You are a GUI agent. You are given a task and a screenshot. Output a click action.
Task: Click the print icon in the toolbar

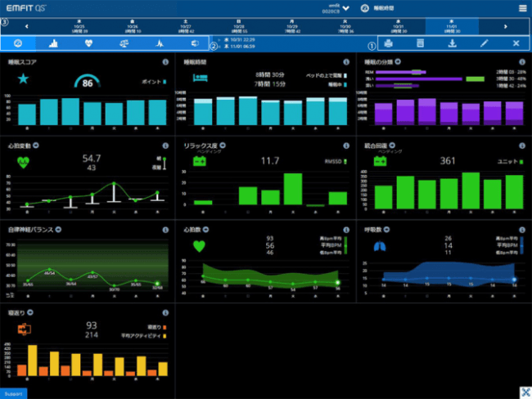[388, 43]
